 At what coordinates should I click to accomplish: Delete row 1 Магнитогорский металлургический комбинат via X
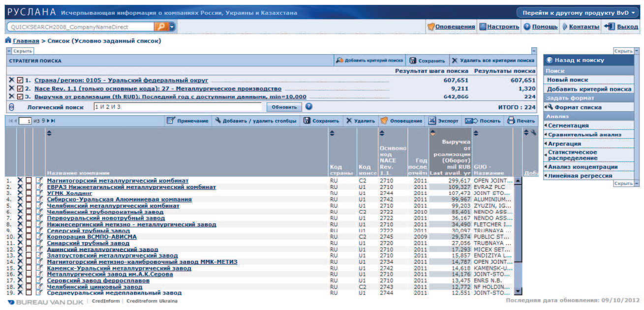tap(20, 181)
